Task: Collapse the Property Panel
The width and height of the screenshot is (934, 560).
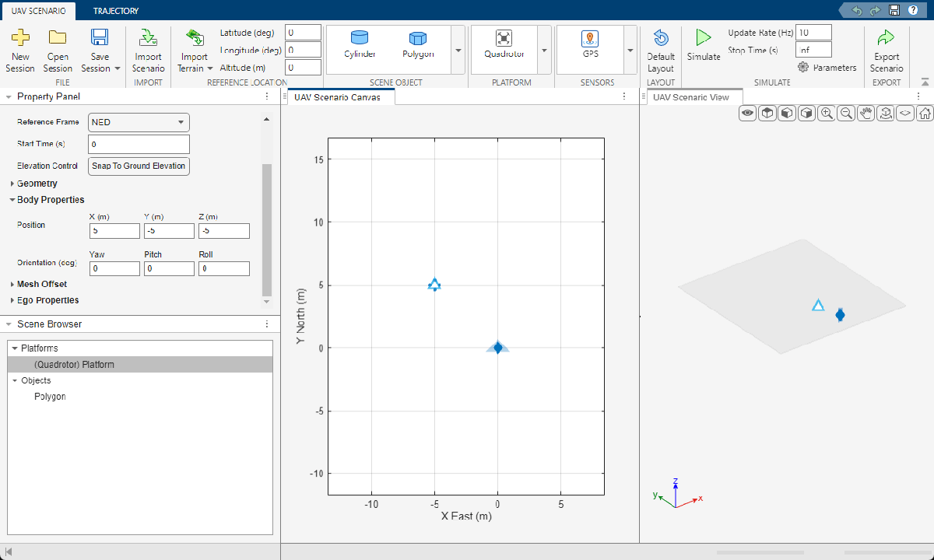Action: (x=9, y=96)
